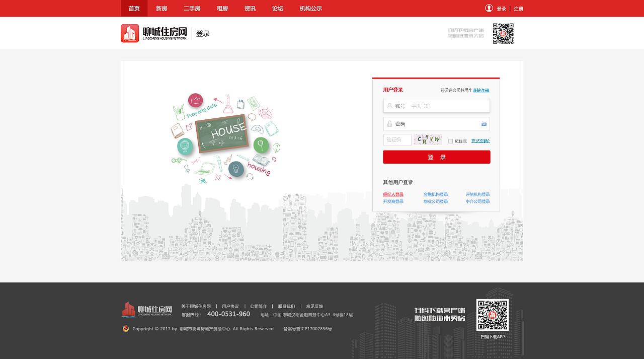Click 意见反馈 feedback link in footer
The width and height of the screenshot is (644, 359).
(x=314, y=306)
